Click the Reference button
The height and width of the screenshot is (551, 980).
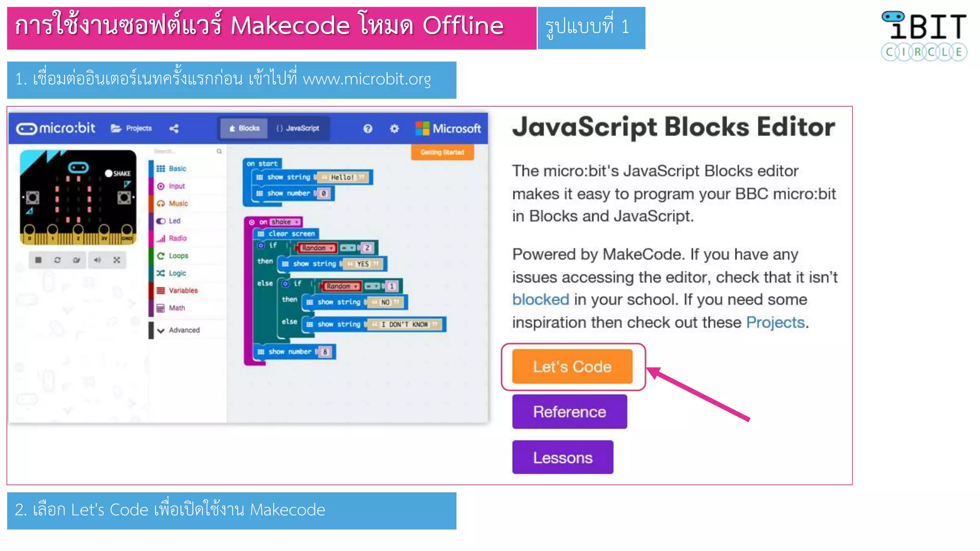pos(569,411)
